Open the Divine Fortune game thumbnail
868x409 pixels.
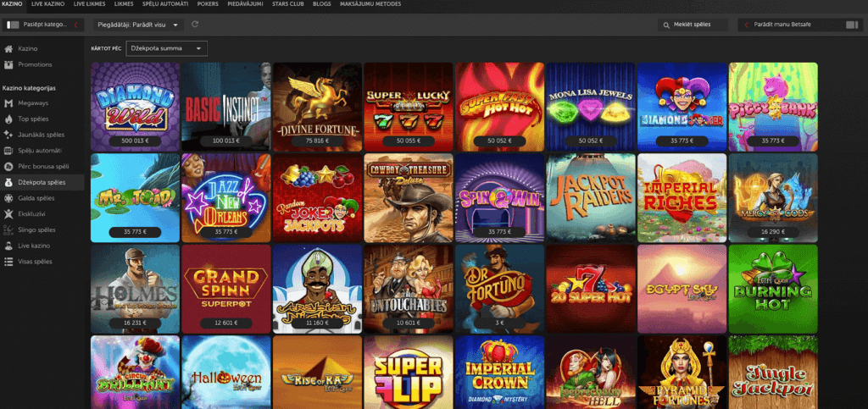pos(317,107)
